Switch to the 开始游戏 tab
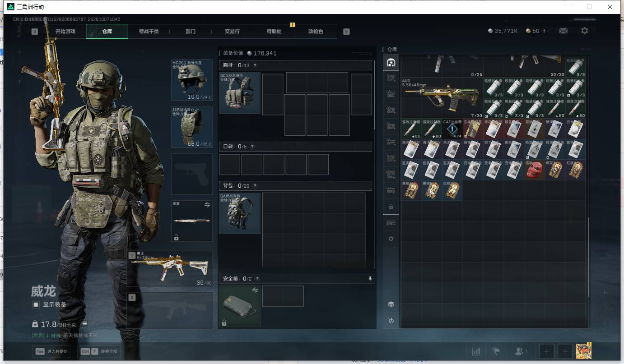This screenshot has width=624, height=364. click(x=65, y=32)
